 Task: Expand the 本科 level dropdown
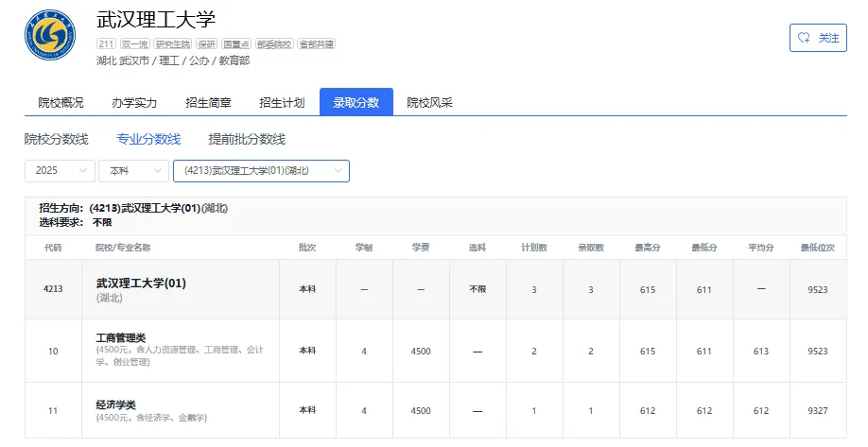(133, 170)
